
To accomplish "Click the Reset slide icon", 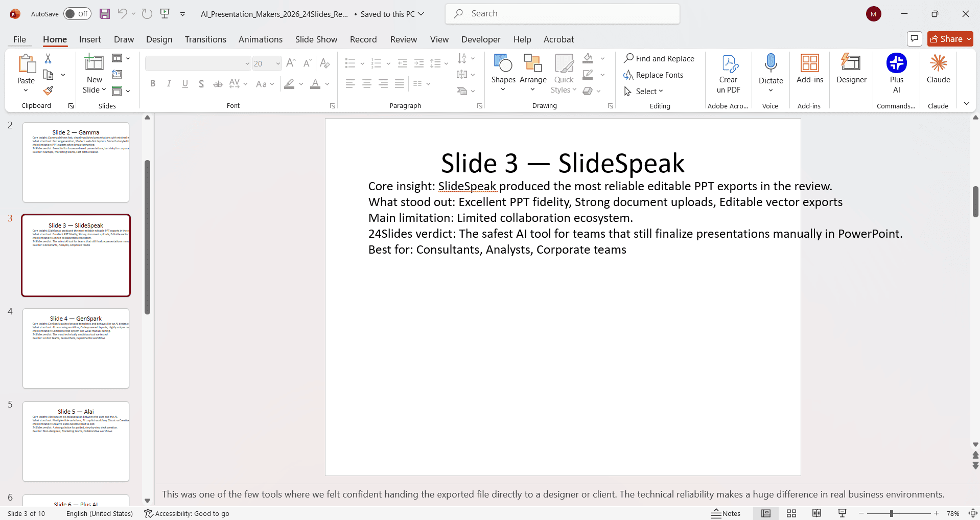I will pos(117,75).
